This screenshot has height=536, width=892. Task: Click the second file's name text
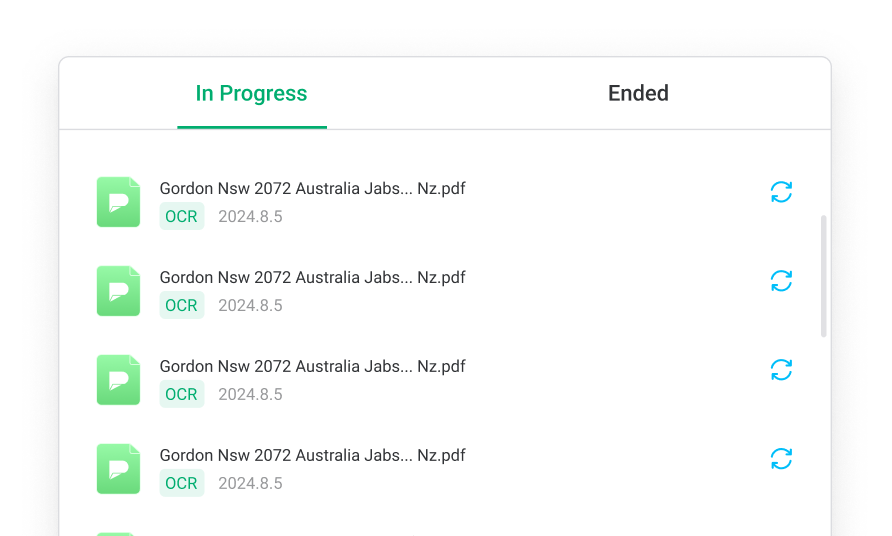[312, 277]
